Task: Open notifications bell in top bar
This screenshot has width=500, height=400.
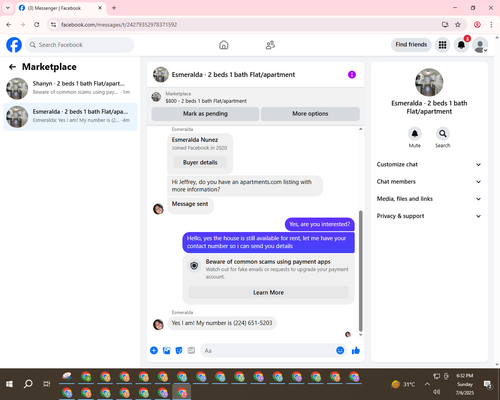Action: pyautogui.click(x=461, y=45)
